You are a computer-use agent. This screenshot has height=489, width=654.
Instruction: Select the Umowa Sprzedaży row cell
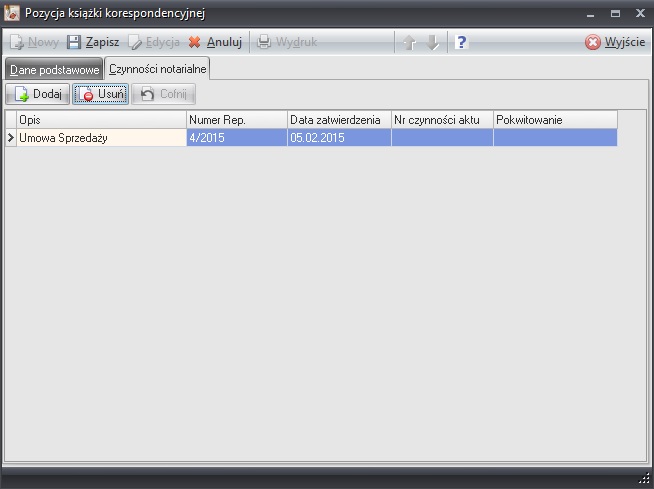click(x=101, y=139)
